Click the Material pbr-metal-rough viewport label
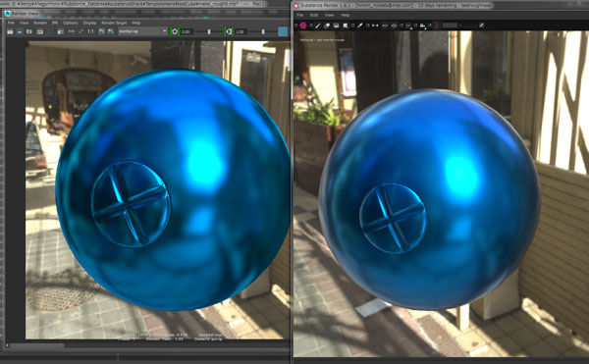 [x=322, y=40]
